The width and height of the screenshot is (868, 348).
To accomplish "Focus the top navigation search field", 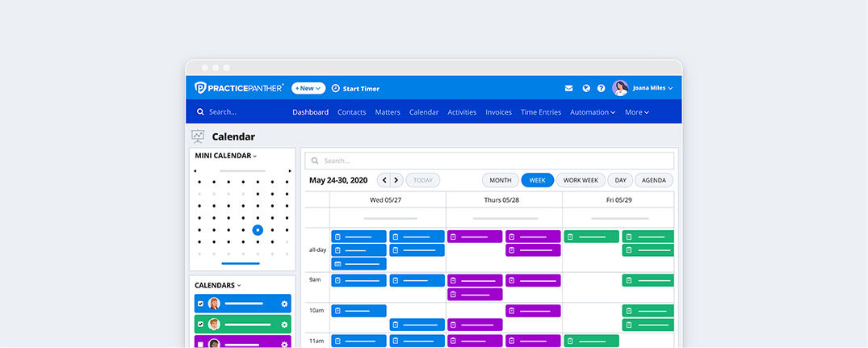I will pos(223,111).
